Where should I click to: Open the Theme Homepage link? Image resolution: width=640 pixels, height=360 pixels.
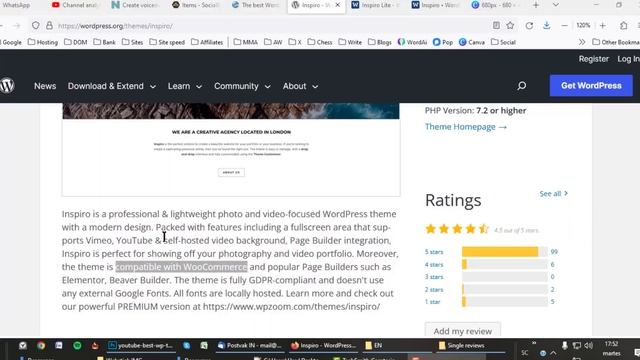click(x=466, y=127)
